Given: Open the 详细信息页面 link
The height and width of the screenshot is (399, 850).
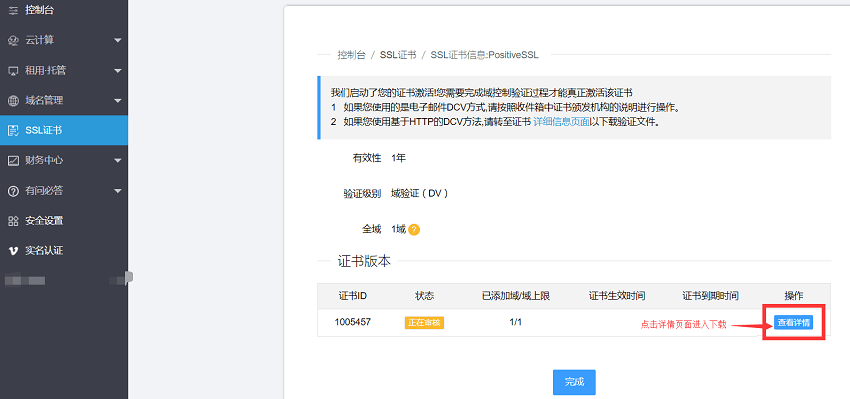Looking at the screenshot, I should tap(561, 122).
